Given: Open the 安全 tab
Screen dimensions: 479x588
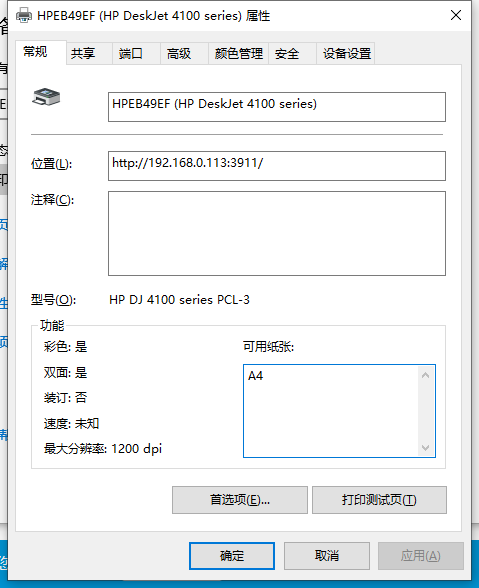Looking at the screenshot, I should [293, 54].
